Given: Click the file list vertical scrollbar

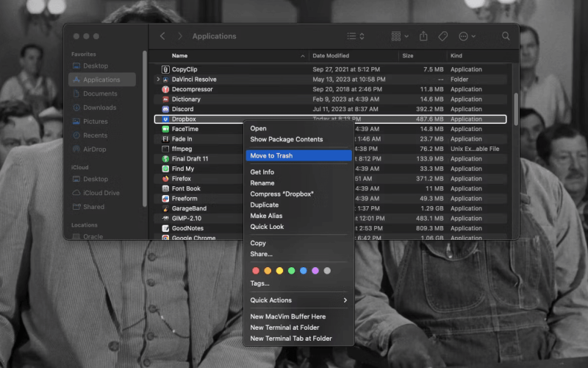Looking at the screenshot, I should (516, 109).
